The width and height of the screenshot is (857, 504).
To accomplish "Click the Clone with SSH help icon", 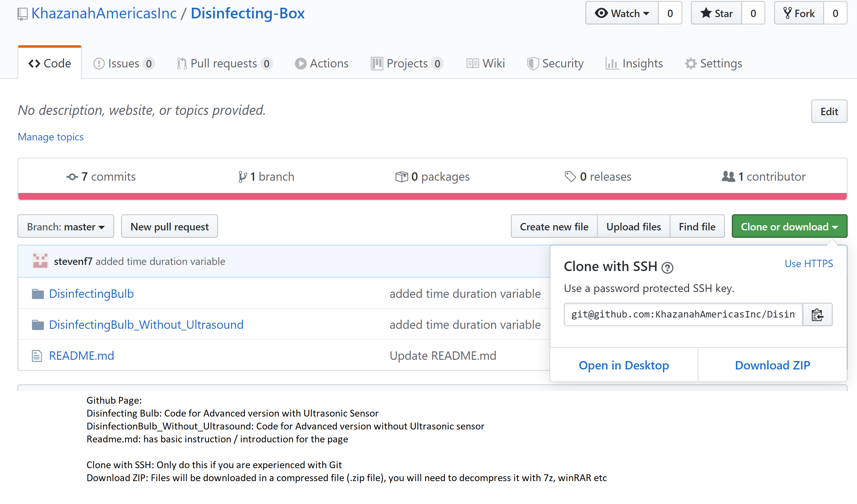I will (667, 267).
